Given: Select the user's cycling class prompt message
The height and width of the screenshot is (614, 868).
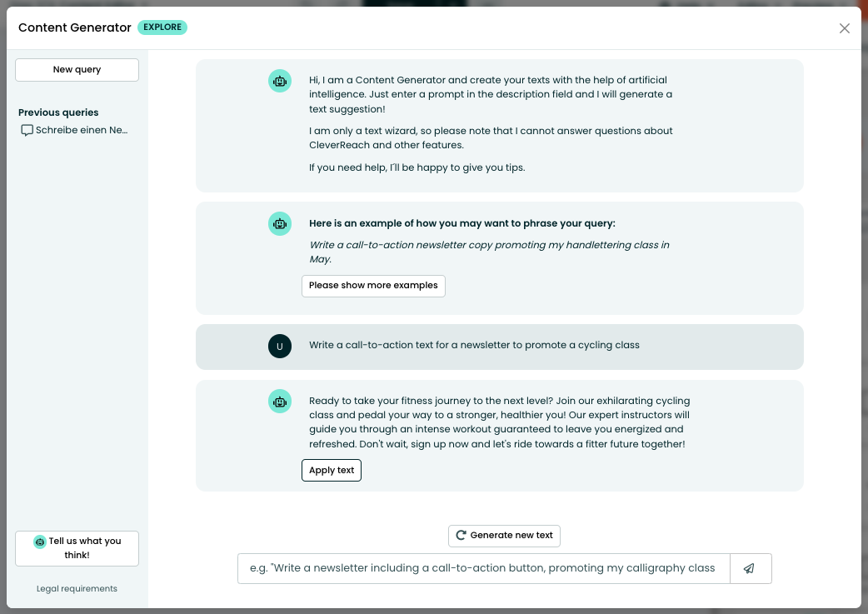Looking at the screenshot, I should tap(474, 345).
